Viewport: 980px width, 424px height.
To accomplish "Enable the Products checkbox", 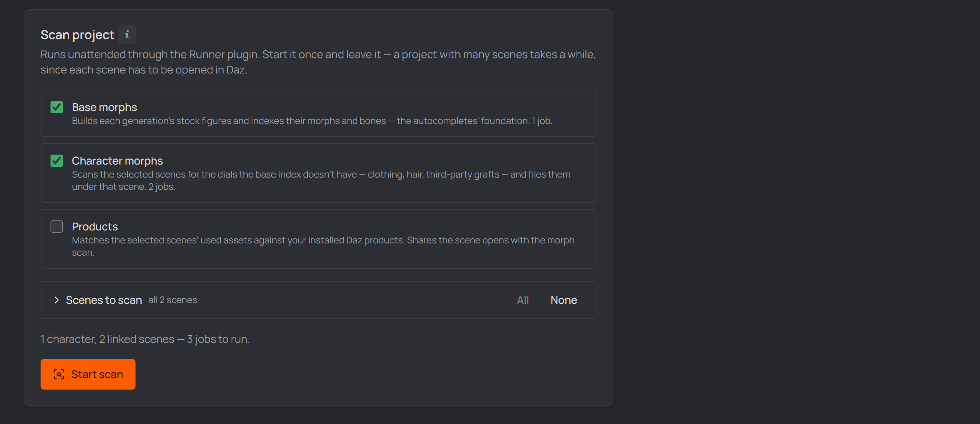I will (57, 227).
